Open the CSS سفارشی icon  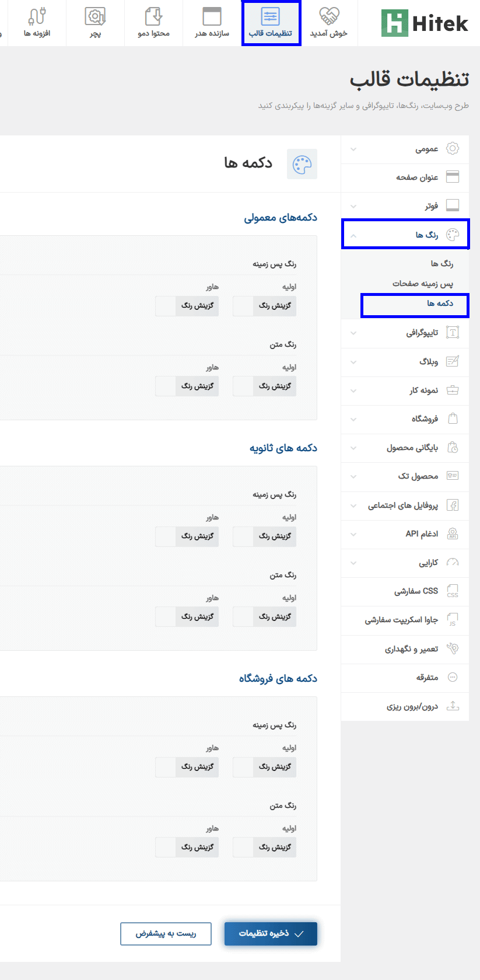coord(453,591)
